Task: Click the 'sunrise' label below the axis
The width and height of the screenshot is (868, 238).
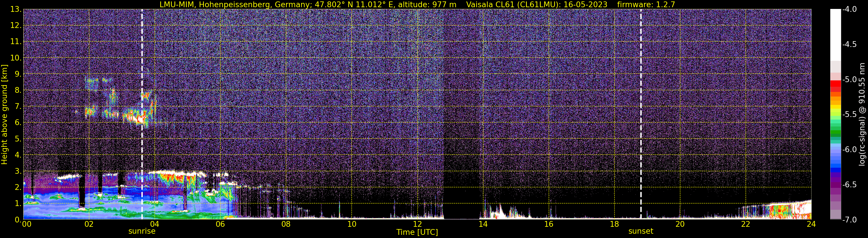Action: (x=142, y=231)
